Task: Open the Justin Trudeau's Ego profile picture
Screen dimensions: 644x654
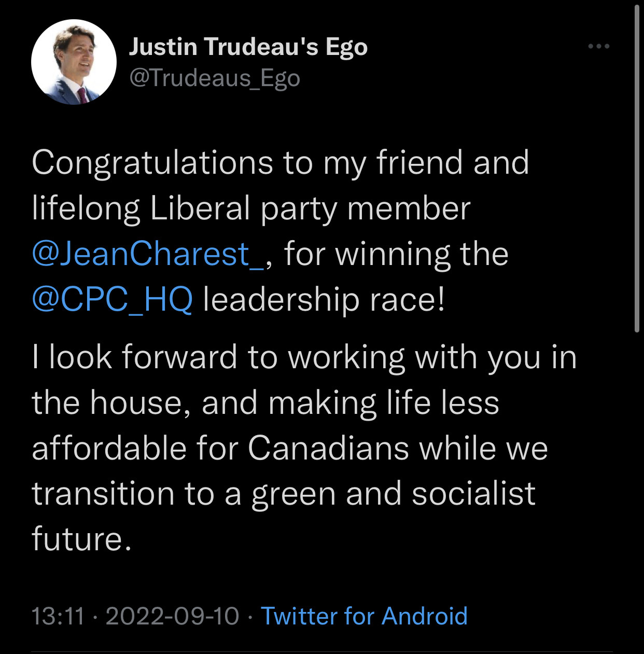Action: [74, 62]
